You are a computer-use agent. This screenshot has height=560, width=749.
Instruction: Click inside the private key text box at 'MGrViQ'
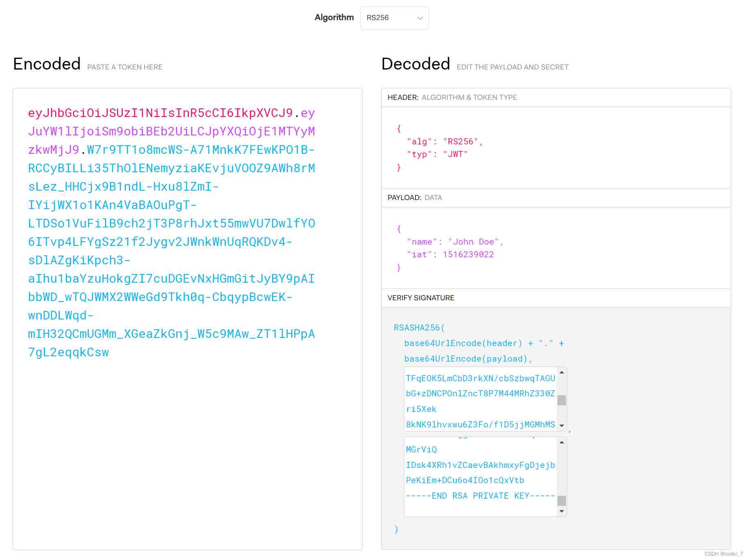click(421, 450)
